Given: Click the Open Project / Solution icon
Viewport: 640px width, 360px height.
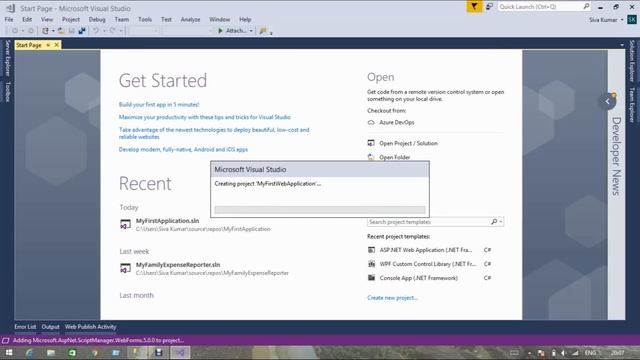Looking at the screenshot, I should [371, 143].
